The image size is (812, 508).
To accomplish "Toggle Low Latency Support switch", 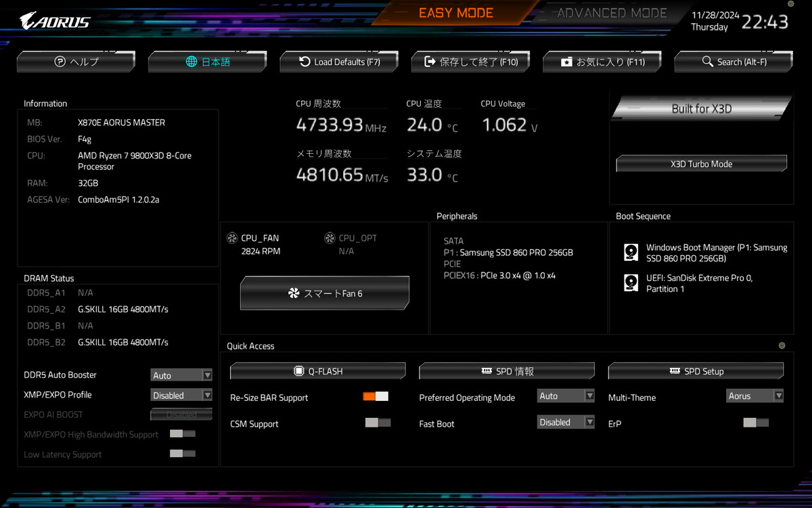I will click(182, 454).
